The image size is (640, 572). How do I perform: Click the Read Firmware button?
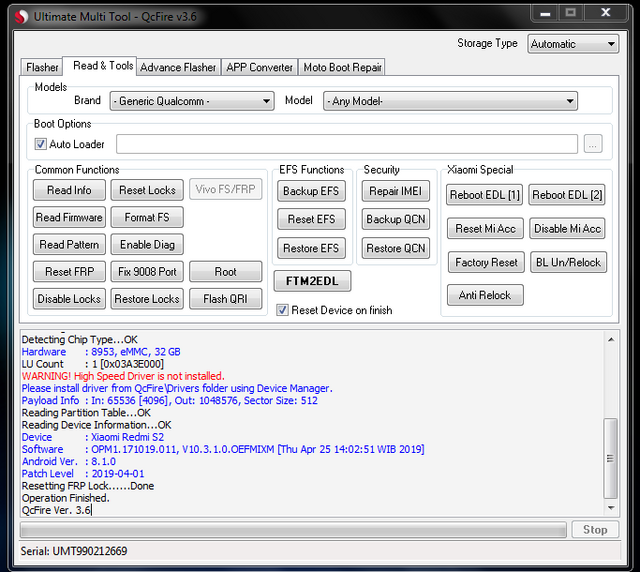tap(69, 217)
